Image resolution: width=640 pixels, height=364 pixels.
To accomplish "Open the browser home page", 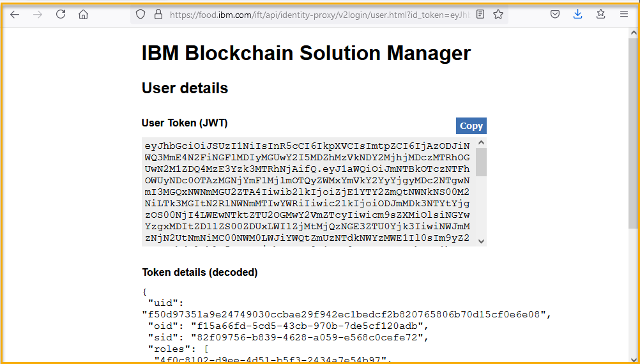I will click(x=83, y=15).
